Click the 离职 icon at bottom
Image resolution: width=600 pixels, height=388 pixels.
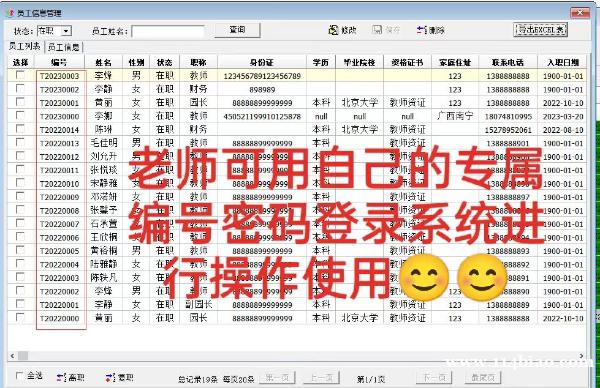coord(61,378)
